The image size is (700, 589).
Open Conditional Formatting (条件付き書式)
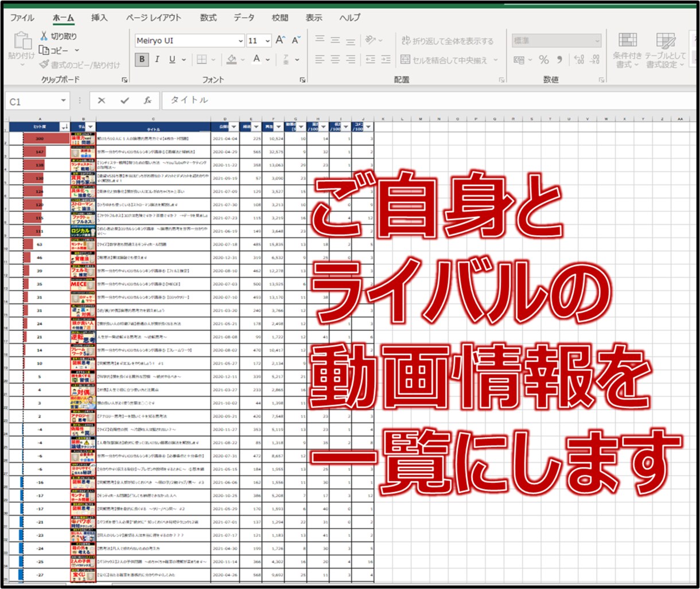tap(627, 51)
